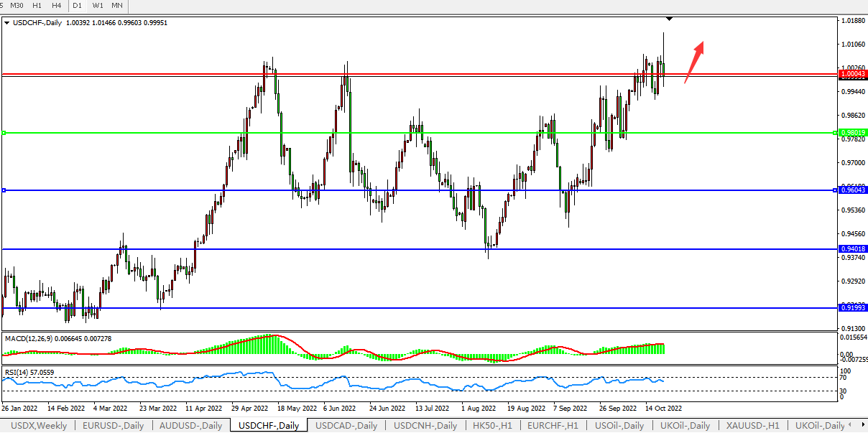Toggle the D1 daily timeframe

click(x=78, y=5)
